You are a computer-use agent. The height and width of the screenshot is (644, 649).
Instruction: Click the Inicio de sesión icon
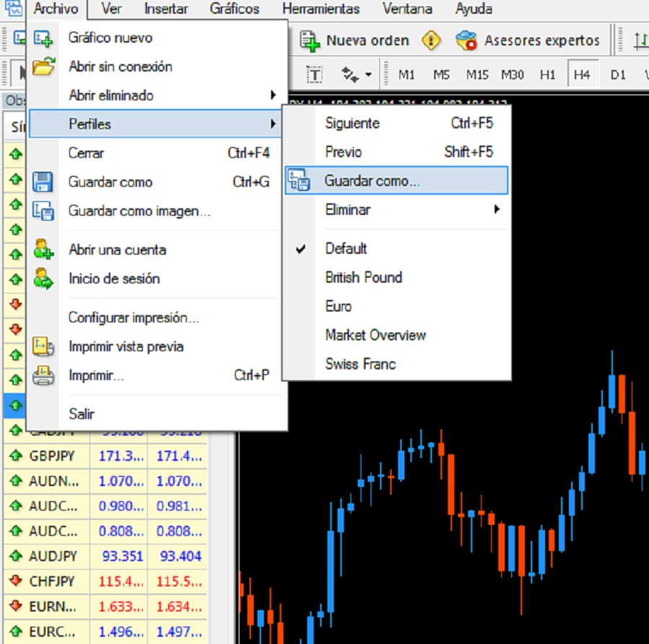pyautogui.click(x=43, y=279)
